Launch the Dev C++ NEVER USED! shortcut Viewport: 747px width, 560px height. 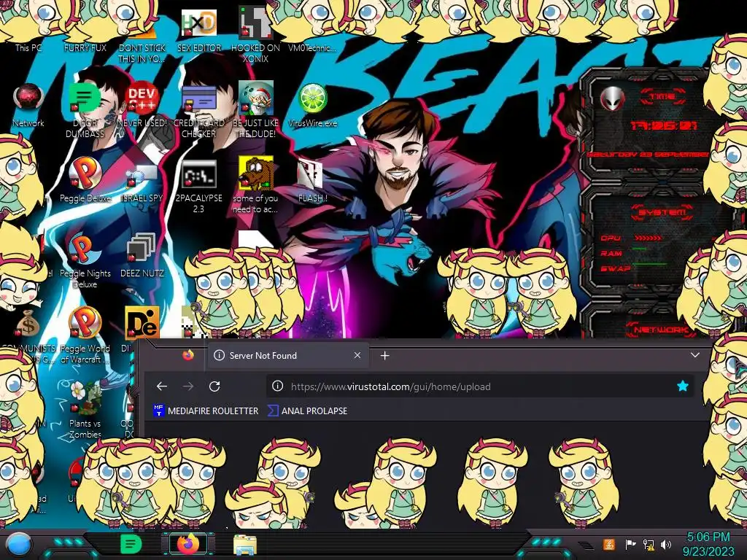pos(142,98)
